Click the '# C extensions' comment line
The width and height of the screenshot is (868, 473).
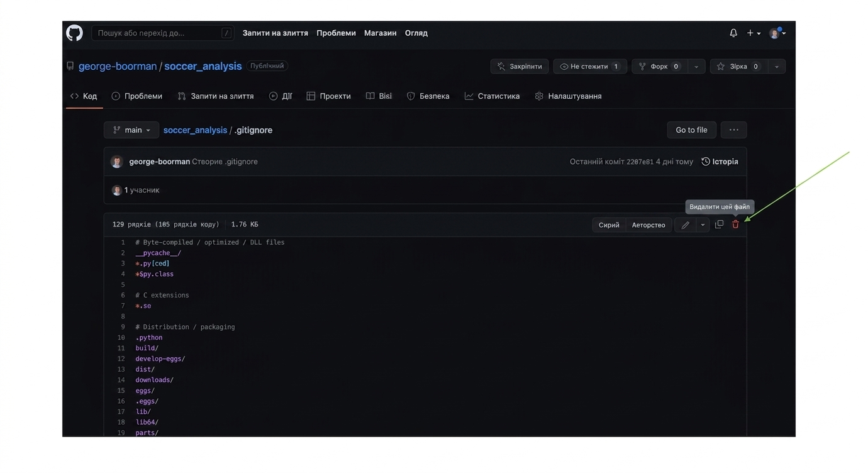162,295
